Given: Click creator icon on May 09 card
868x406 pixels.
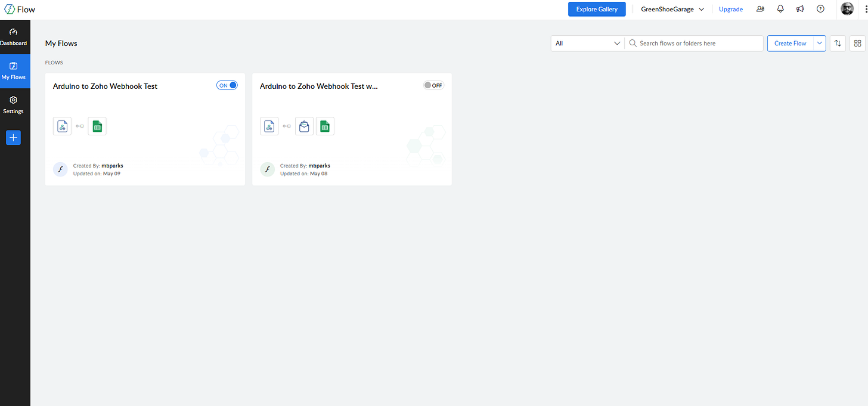Looking at the screenshot, I should click(60, 169).
